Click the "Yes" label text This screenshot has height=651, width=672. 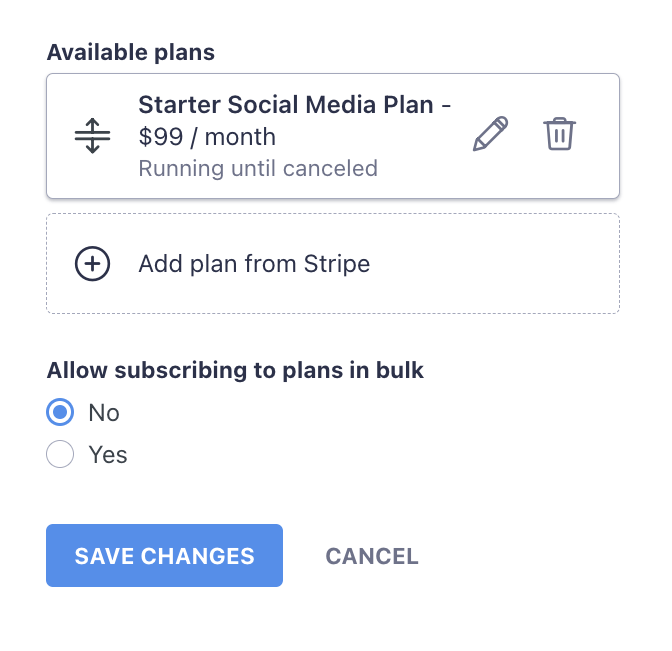click(x=108, y=454)
